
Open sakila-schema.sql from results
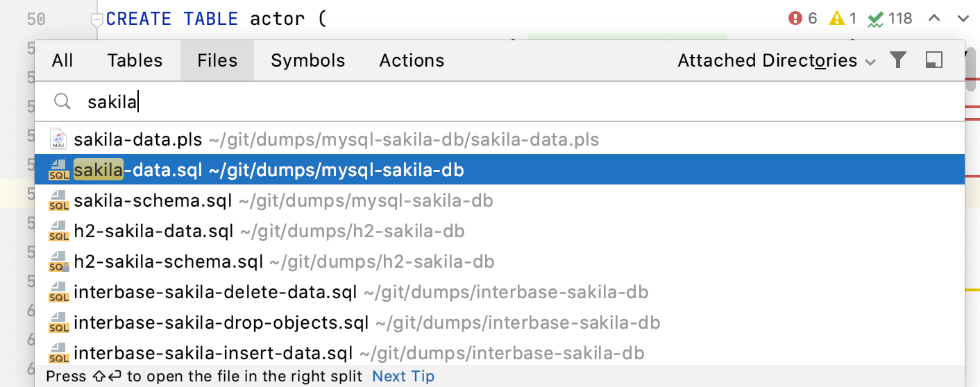[x=153, y=200]
